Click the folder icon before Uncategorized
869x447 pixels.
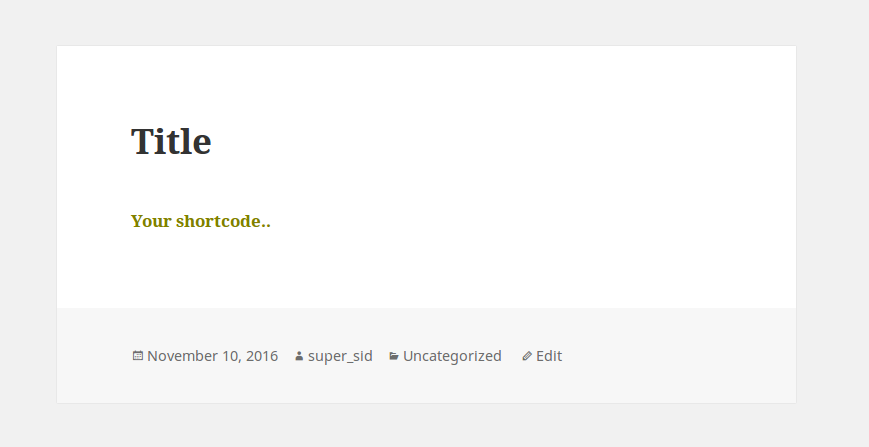point(394,356)
